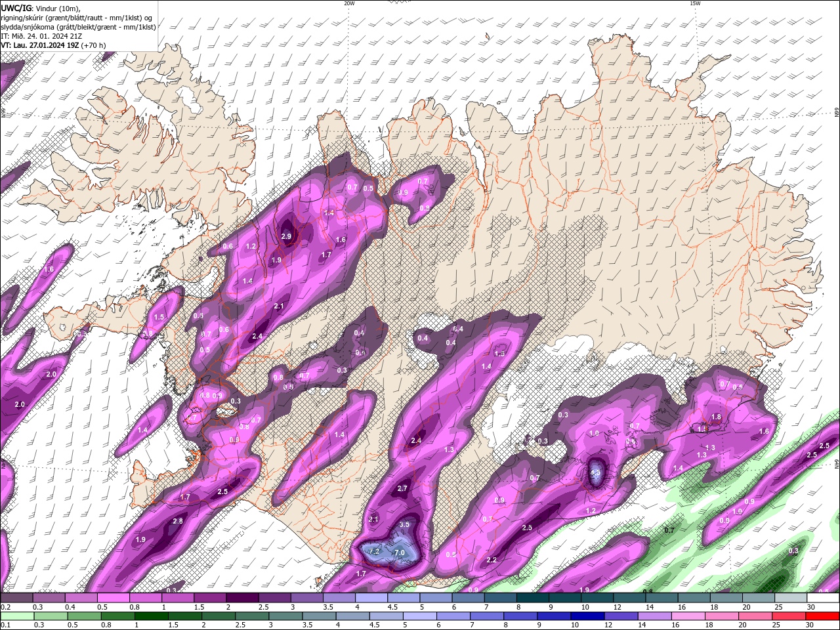Click the 'IT: Mið. 24. 01. 2024 21Z' line
840x630 pixels.
41,36
